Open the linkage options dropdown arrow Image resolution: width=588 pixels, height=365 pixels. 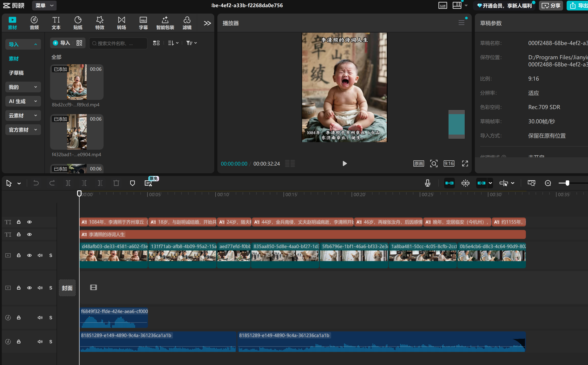click(490, 183)
